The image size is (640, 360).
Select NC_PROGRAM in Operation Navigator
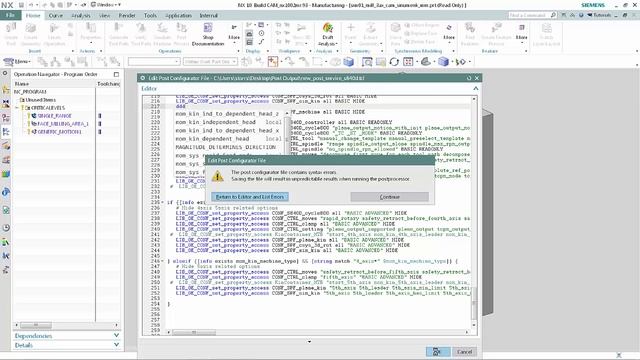(x=30, y=92)
